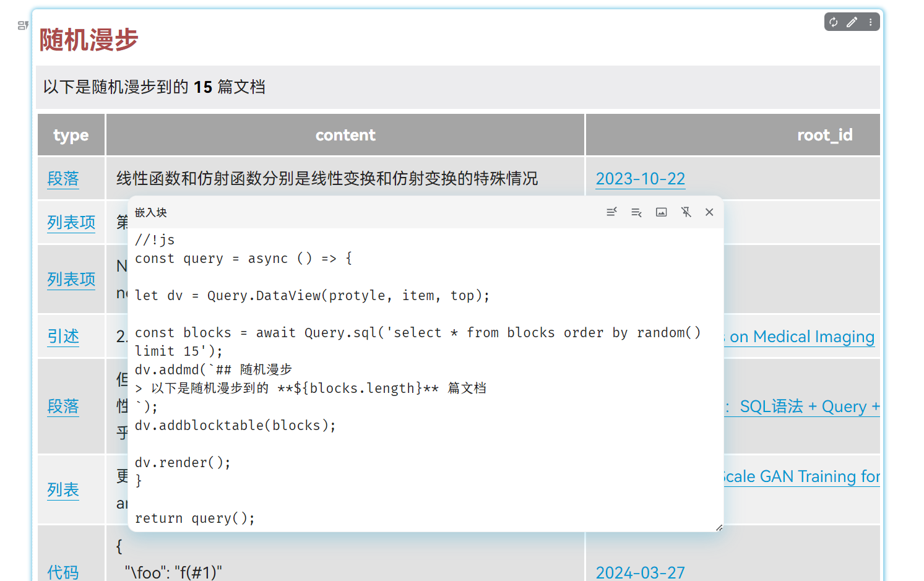
Task: Click the 随机漫步 heading
Action: pos(89,40)
